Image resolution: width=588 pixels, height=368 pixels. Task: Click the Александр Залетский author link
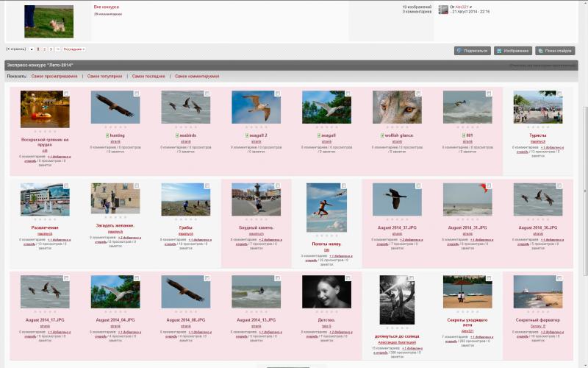397,342
